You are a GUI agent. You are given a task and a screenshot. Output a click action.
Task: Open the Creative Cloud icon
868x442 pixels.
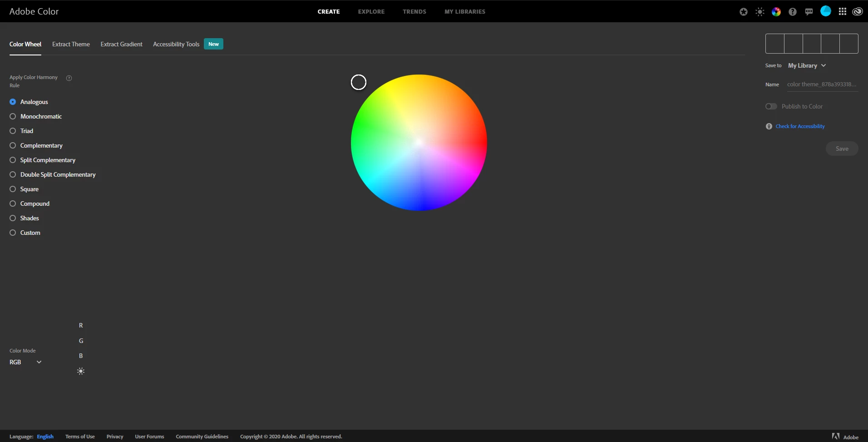[858, 12]
